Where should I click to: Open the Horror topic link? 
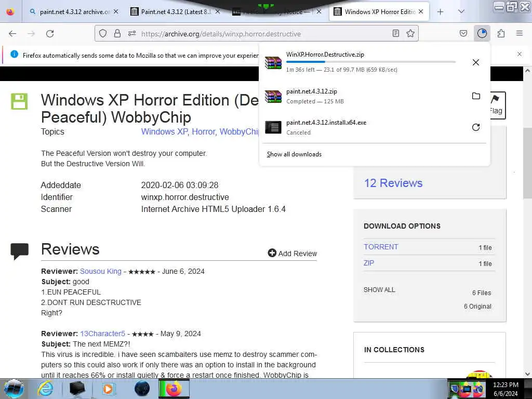click(204, 131)
